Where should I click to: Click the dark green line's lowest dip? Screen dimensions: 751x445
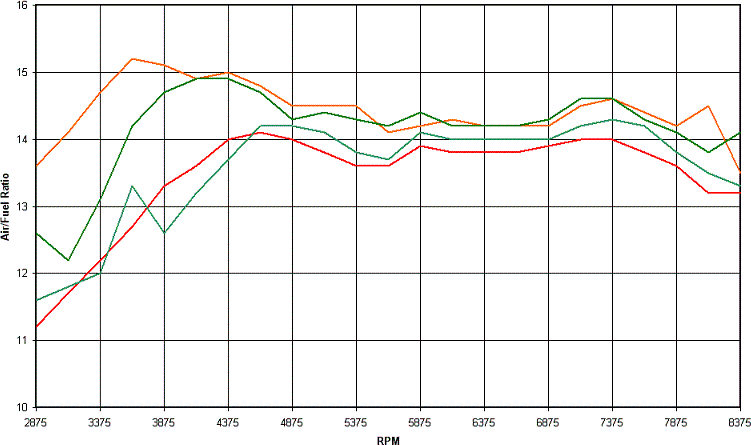pyautogui.click(x=69, y=260)
